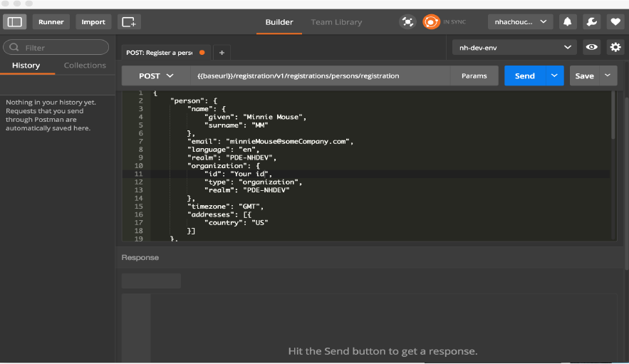Click the blue Send button
629x364 pixels.
pos(524,76)
